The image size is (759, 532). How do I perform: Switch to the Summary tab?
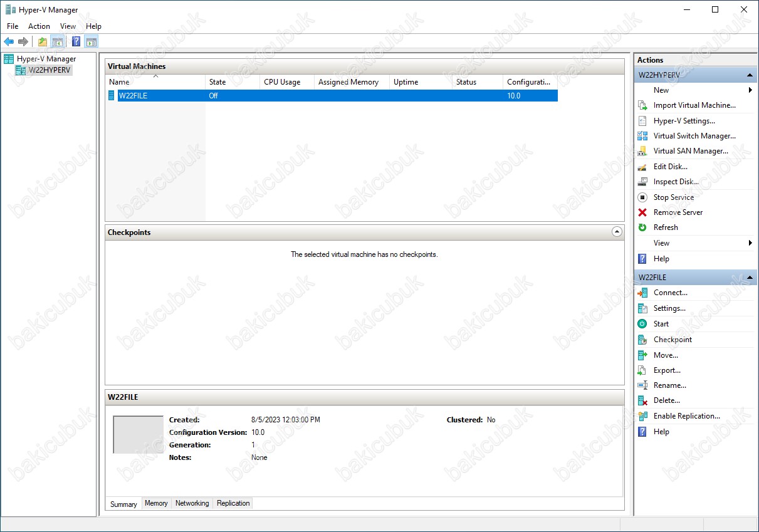pos(123,504)
